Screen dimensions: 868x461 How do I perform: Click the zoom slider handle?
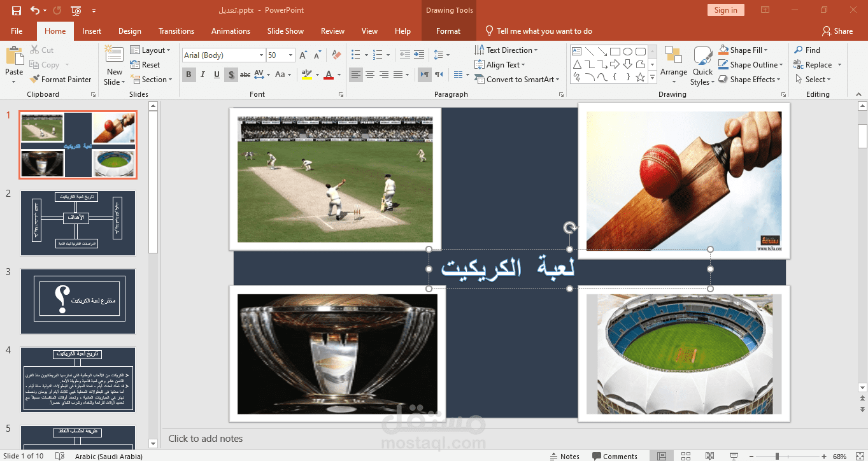click(x=777, y=456)
